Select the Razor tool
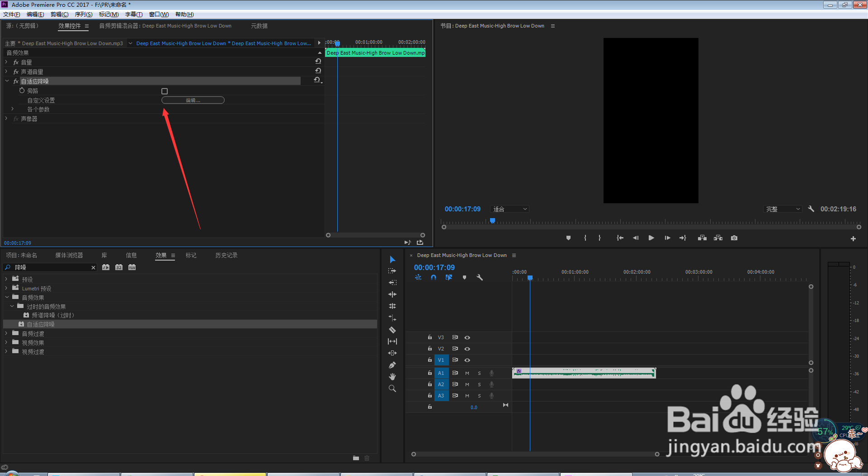 click(392, 330)
